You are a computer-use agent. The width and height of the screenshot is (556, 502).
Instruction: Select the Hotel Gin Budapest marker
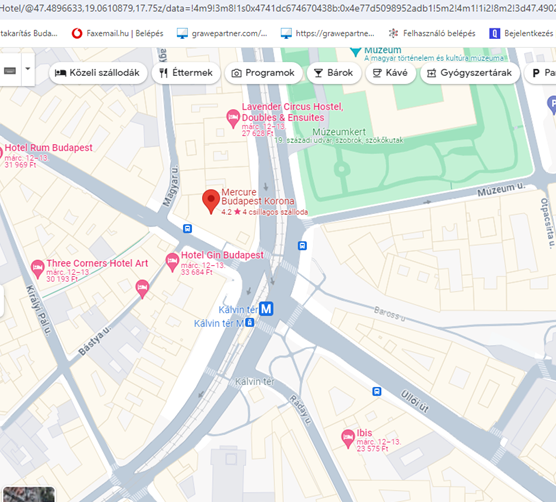pos(172,262)
